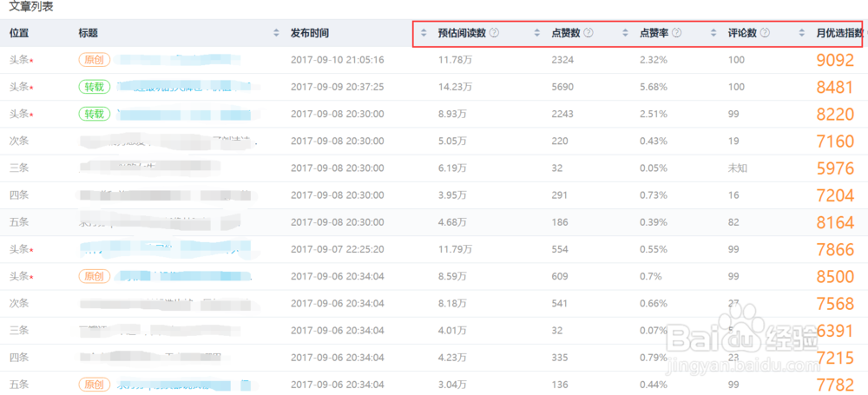The width and height of the screenshot is (868, 395).
Task: Select the 609 likes cell
Action: [560, 277]
